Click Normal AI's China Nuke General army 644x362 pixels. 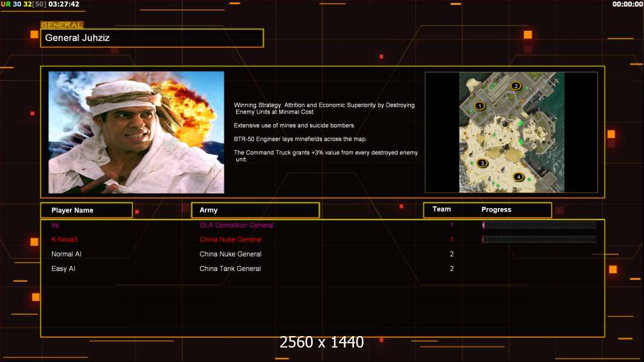click(230, 254)
